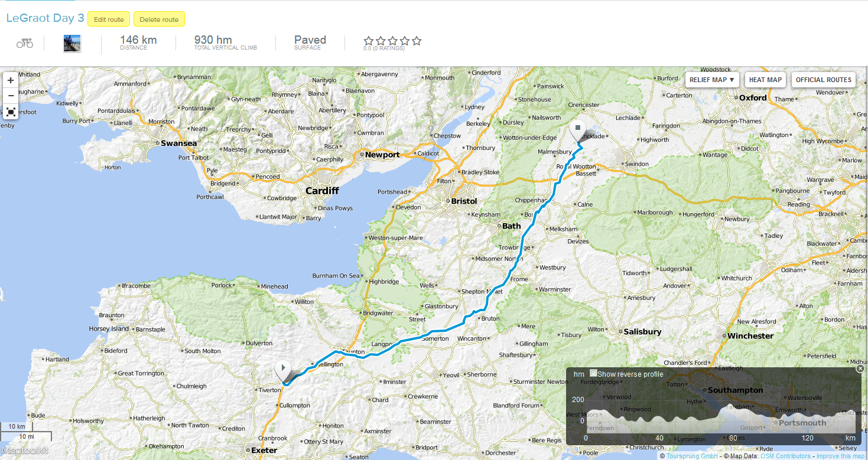This screenshot has width=868, height=460.
Task: Close the elevation profile panel
Action: pos(860,368)
